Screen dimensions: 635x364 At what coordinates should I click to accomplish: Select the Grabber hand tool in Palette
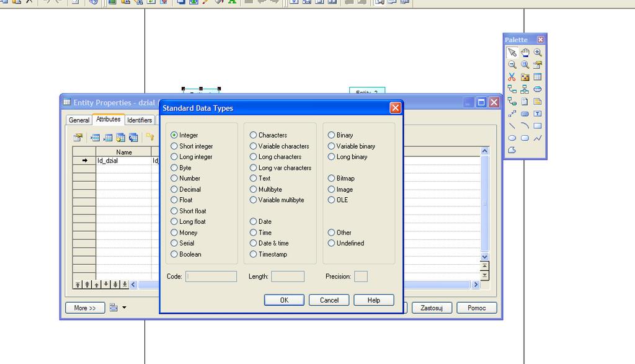525,52
